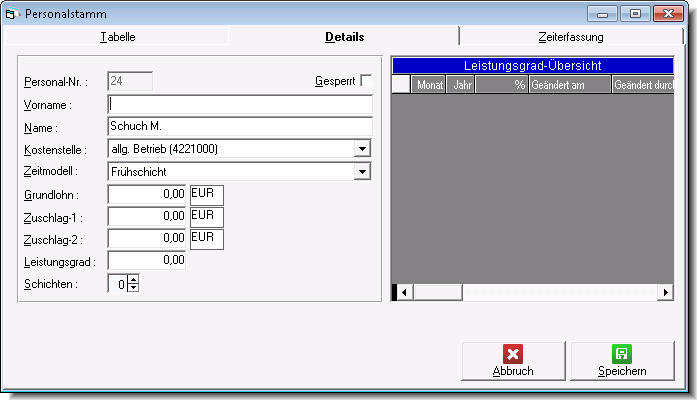Open the Zeiterfassung tab

(570, 37)
